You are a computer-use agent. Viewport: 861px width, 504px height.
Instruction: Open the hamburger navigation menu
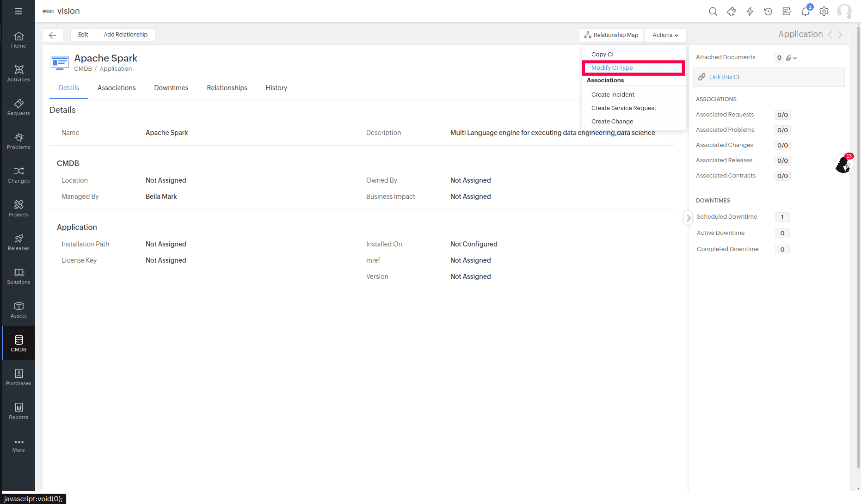click(18, 11)
